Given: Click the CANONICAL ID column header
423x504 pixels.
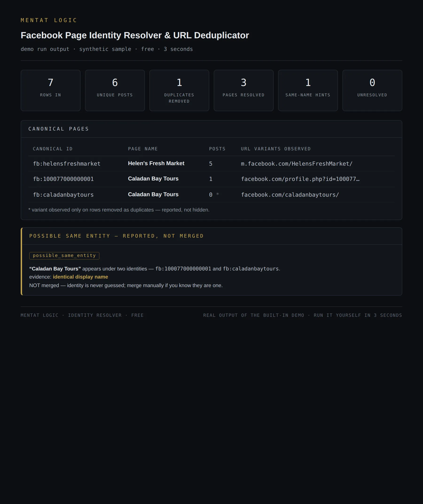Looking at the screenshot, I should pos(53,149).
